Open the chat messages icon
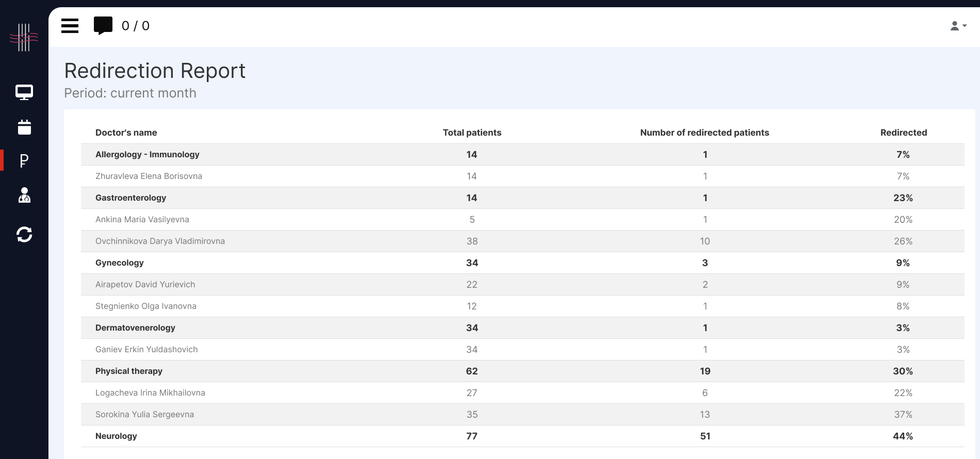This screenshot has width=980, height=459. (103, 25)
